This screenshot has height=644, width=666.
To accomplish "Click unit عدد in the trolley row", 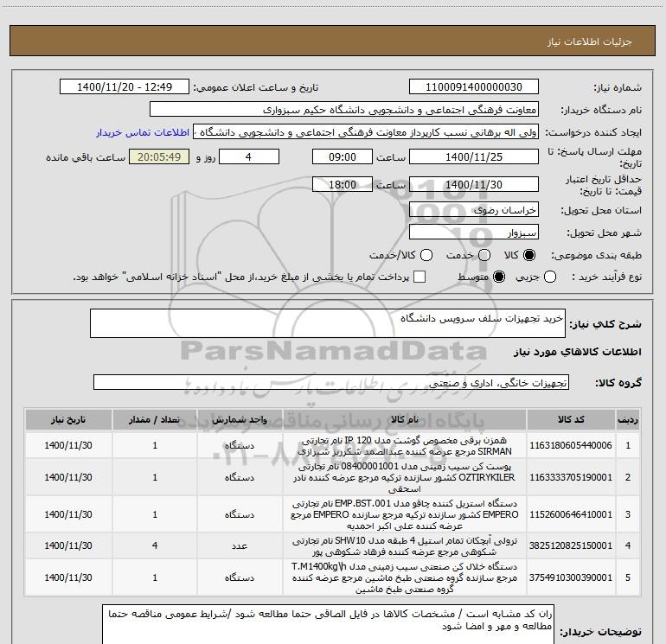I will pos(240,545).
